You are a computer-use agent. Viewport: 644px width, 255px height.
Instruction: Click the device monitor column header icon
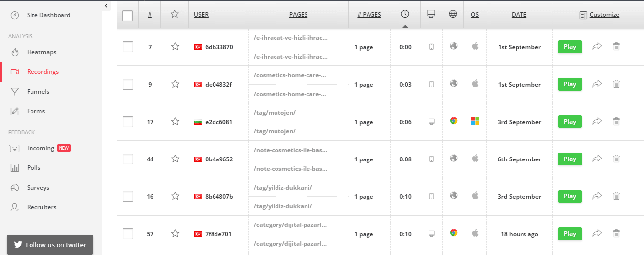(431, 14)
